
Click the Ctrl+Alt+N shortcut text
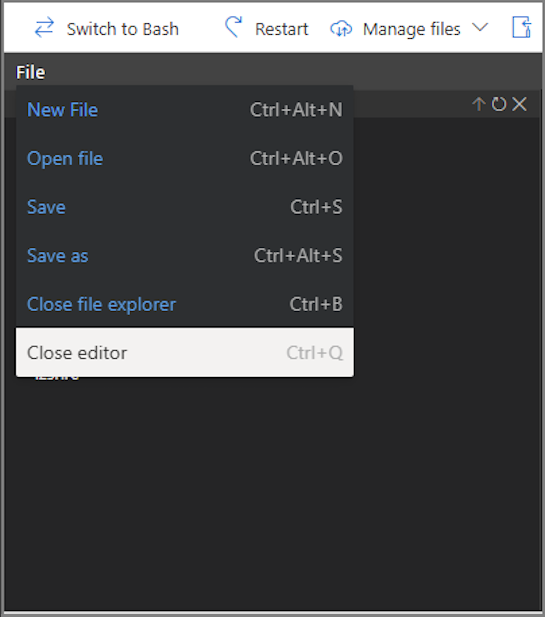[x=296, y=110]
